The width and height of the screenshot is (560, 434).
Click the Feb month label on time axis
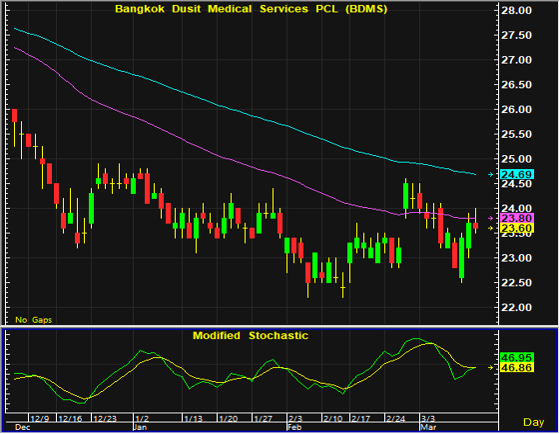[x=295, y=427]
